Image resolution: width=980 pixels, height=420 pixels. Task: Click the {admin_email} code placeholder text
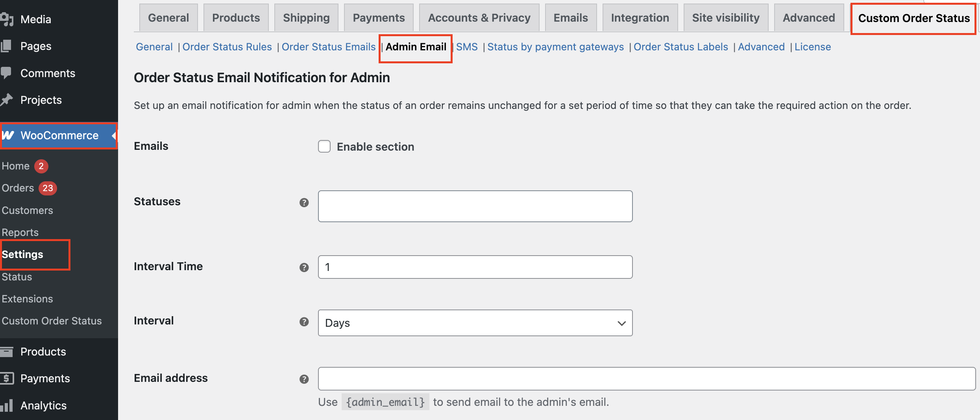(x=385, y=402)
